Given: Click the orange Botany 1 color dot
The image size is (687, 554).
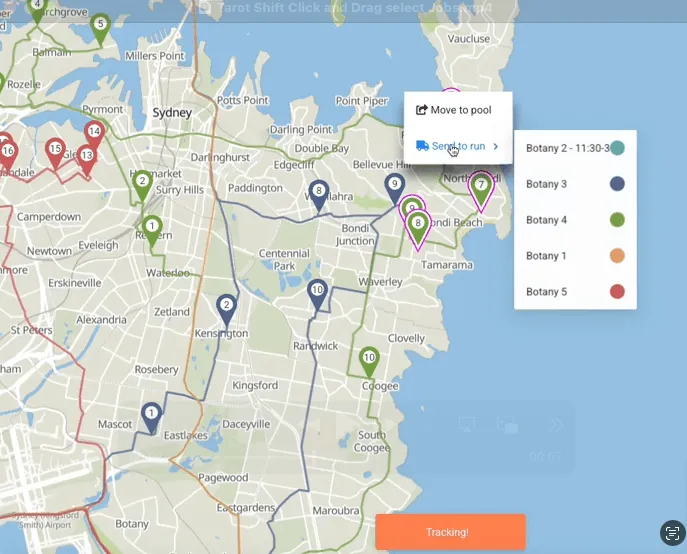Looking at the screenshot, I should [x=617, y=256].
